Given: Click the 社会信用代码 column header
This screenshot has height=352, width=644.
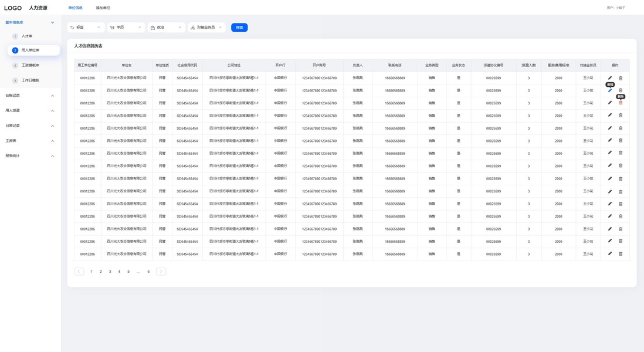Looking at the screenshot, I should click(x=187, y=65).
